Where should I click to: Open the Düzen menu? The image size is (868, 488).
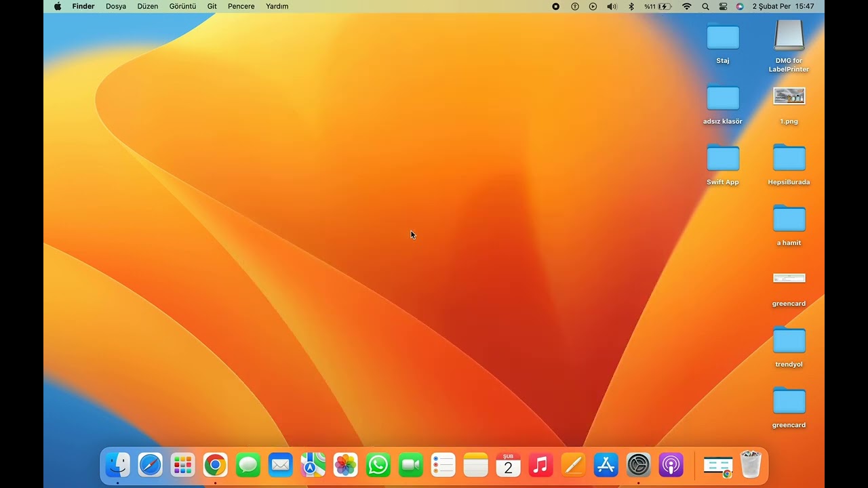tap(147, 6)
